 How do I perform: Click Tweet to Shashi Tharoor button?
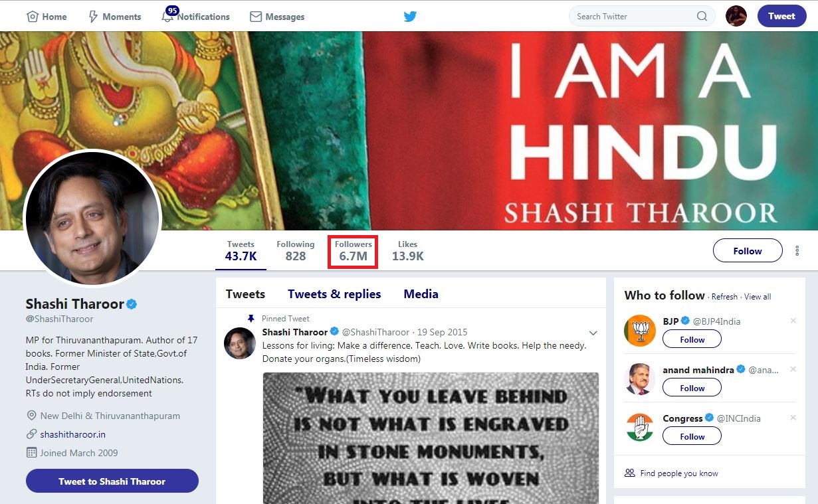pyautogui.click(x=112, y=481)
